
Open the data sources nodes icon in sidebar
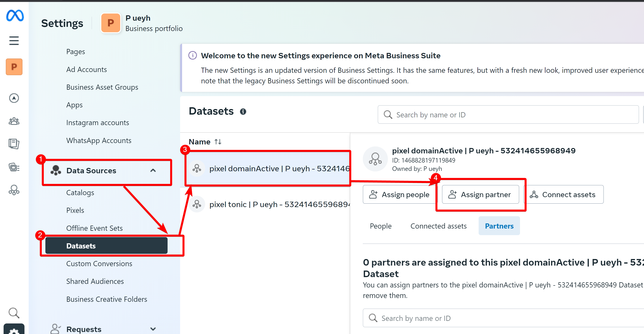point(14,190)
